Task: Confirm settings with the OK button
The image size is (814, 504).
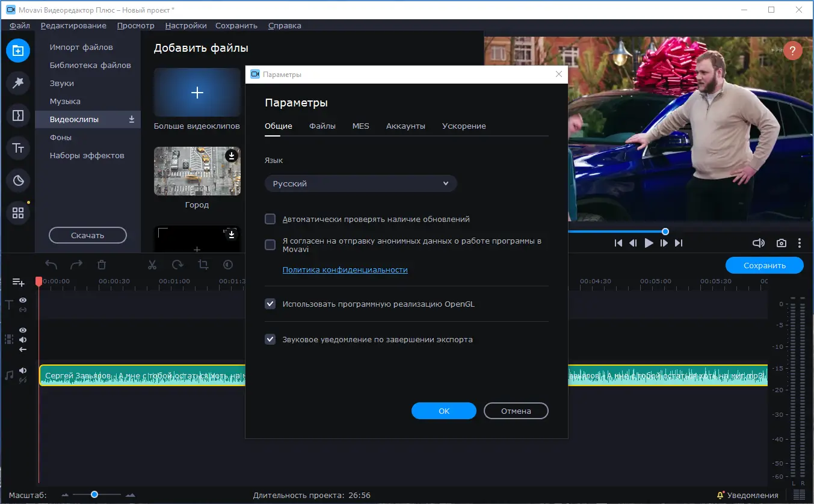Action: pyautogui.click(x=443, y=411)
